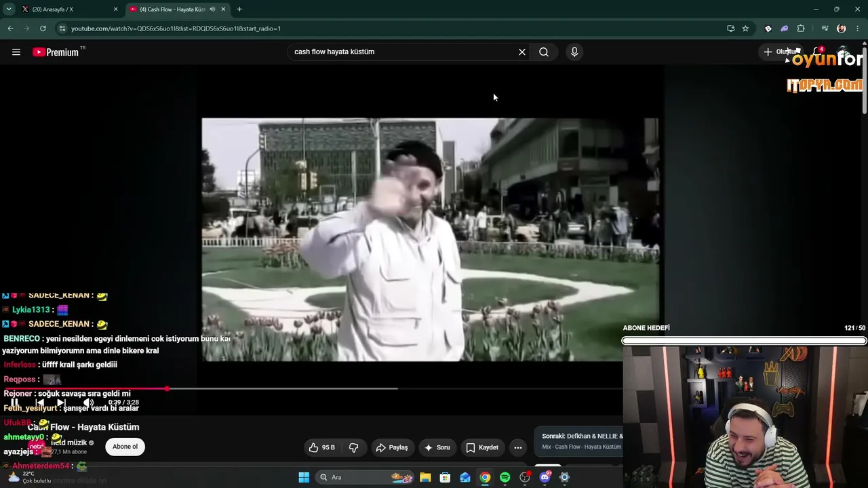Bookmark this page with the star

[745, 28]
